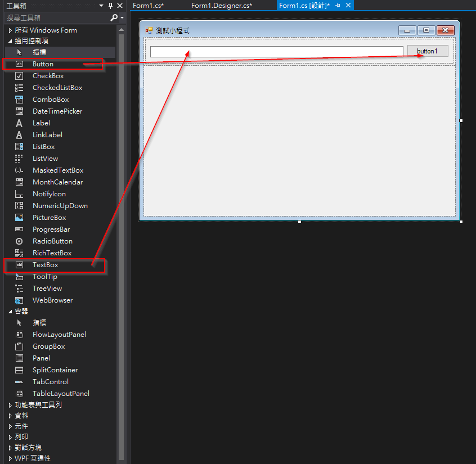Click the 搜尋工具箱 search field
Image resolution: width=476 pixels, height=464 pixels.
(56, 18)
